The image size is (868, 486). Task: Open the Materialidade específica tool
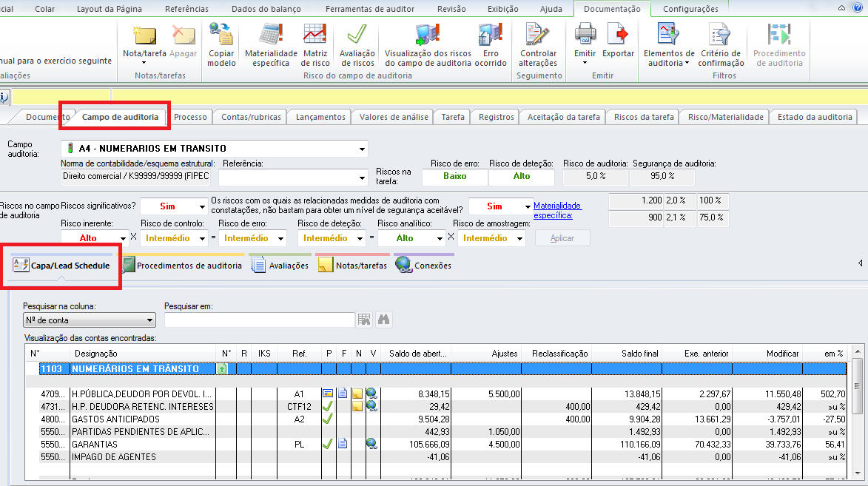pyautogui.click(x=271, y=44)
